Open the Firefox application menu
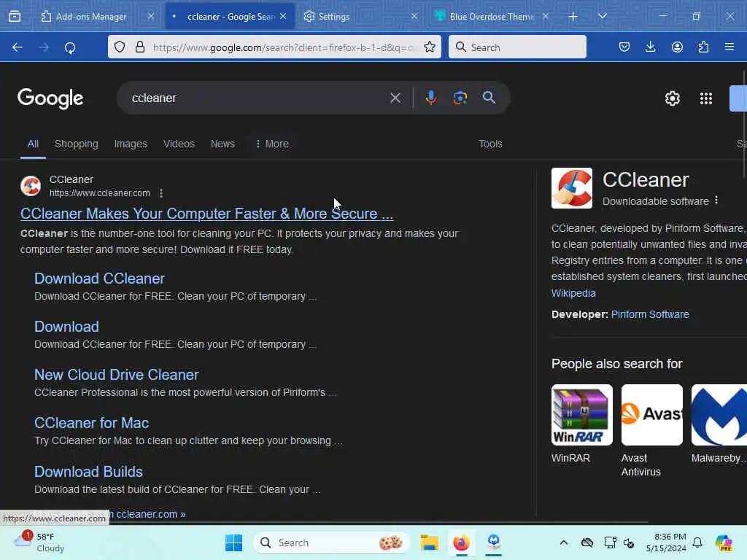747x560 pixels. click(729, 47)
